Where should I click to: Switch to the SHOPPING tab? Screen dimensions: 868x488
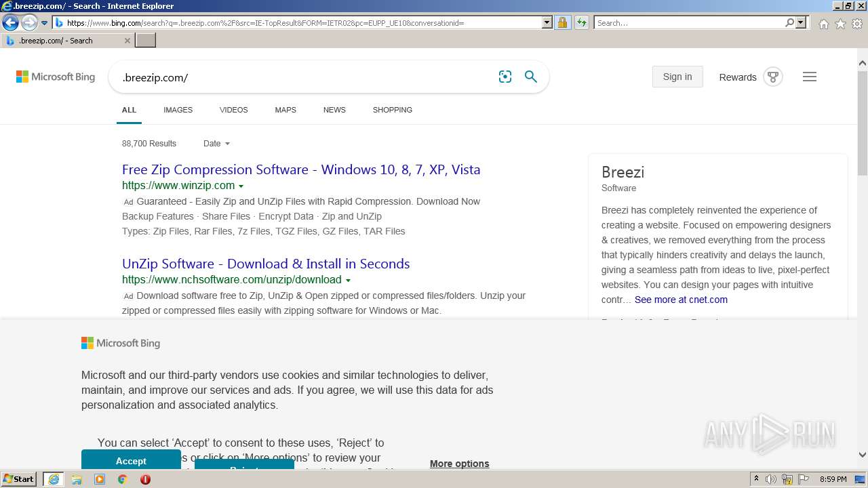(x=392, y=110)
